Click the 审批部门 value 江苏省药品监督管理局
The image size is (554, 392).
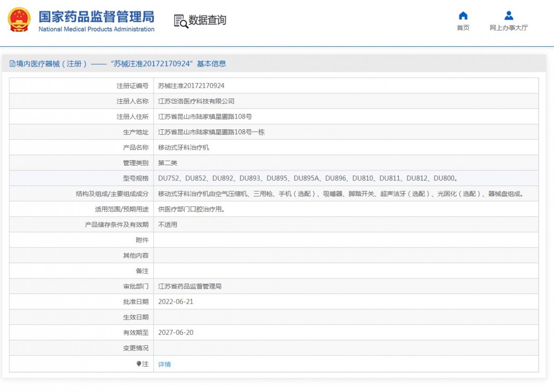(x=190, y=286)
